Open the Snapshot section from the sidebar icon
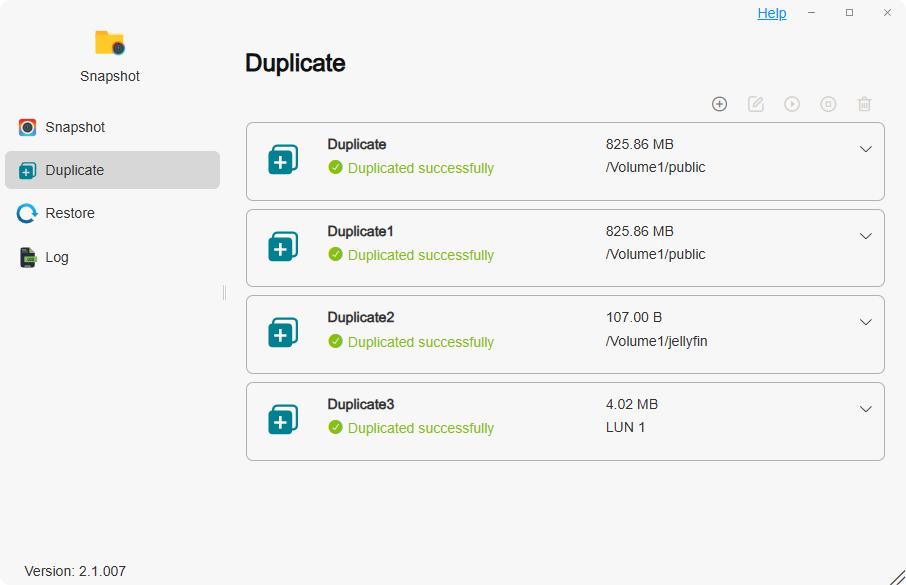 (x=27, y=127)
